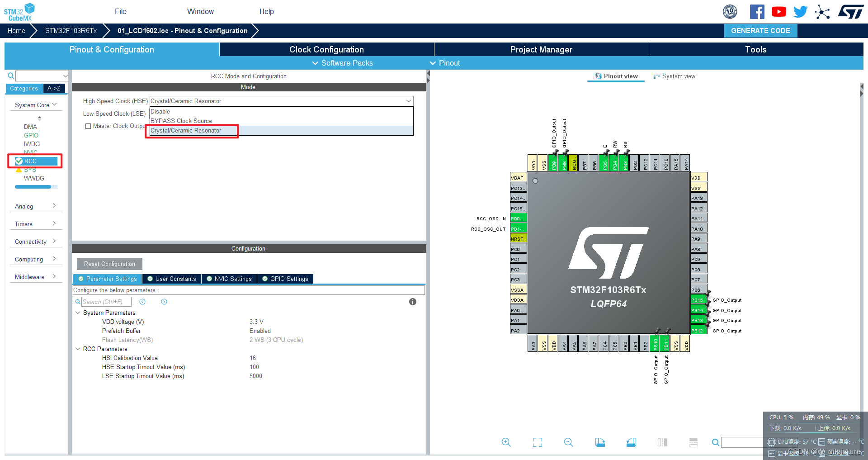Viewport: 868px width, 460px height.
Task: Collapse the RCC Parameters group
Action: (x=78, y=349)
